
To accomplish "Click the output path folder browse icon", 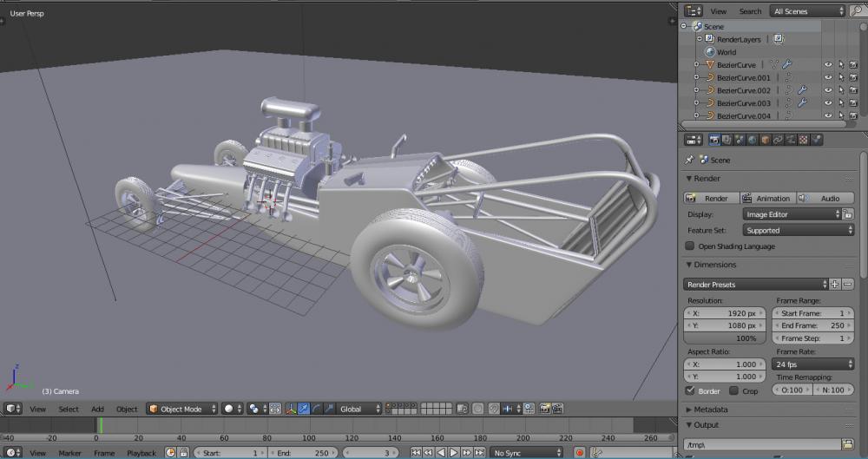I will (x=847, y=444).
